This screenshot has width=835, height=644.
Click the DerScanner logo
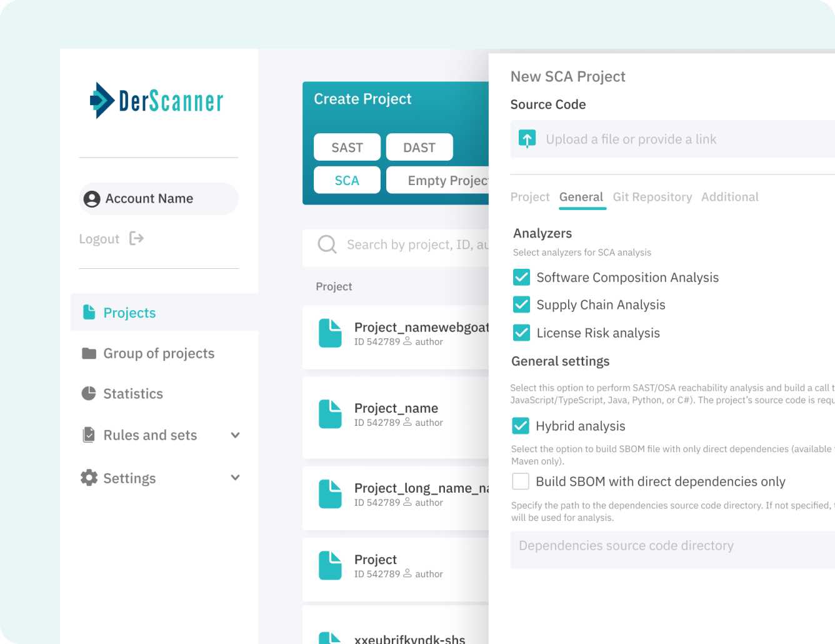point(157,100)
